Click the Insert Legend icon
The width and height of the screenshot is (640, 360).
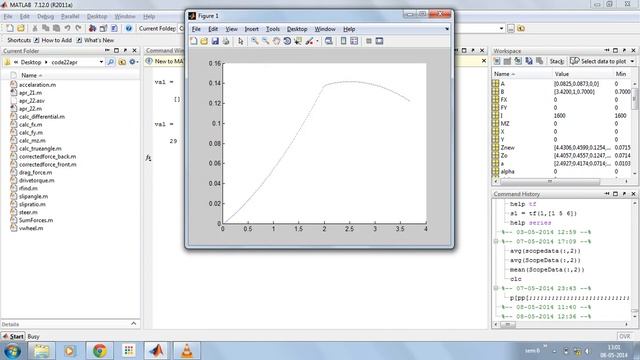click(354, 41)
